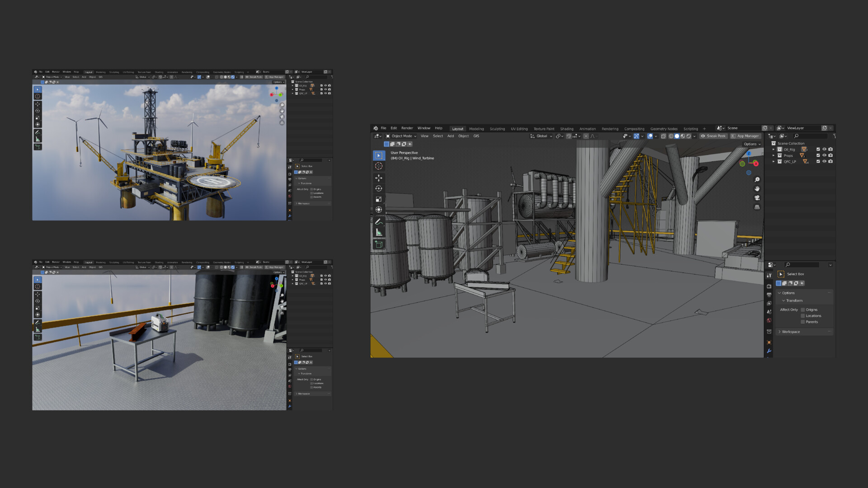Select the Add Cube tool in large viewport

[379, 244]
